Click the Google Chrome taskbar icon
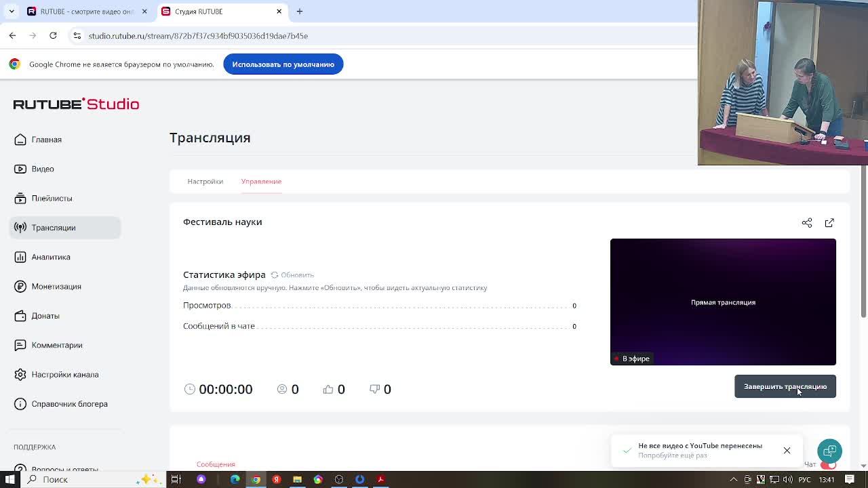 [x=256, y=479]
